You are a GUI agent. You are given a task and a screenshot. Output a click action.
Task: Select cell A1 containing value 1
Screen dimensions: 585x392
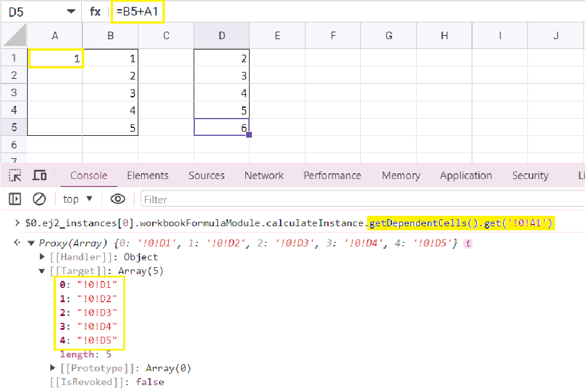click(56, 58)
